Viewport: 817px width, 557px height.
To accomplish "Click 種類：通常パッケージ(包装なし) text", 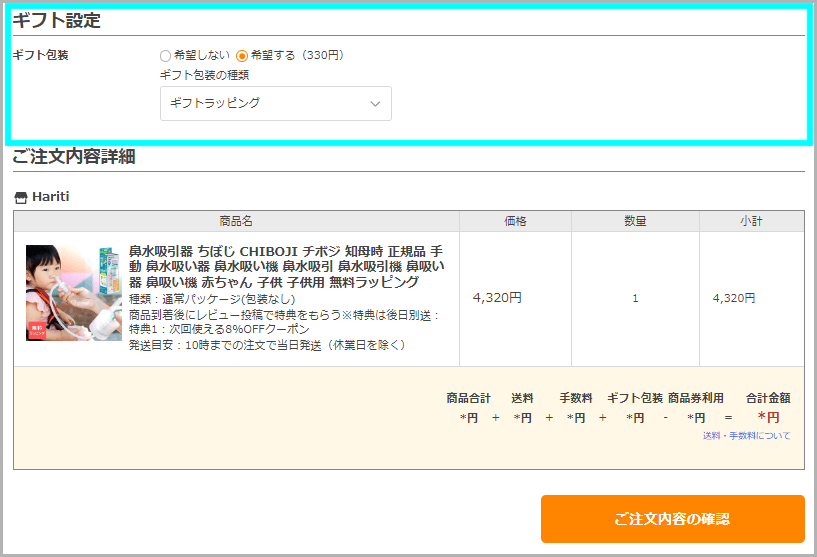I will pyautogui.click(x=212, y=299).
